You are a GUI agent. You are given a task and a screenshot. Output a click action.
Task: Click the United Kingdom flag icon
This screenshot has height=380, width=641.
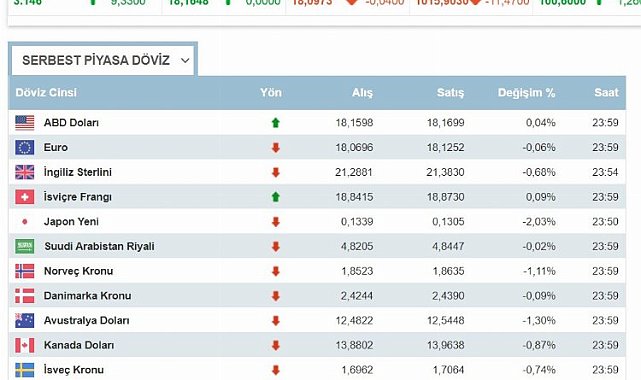pyautogui.click(x=25, y=172)
